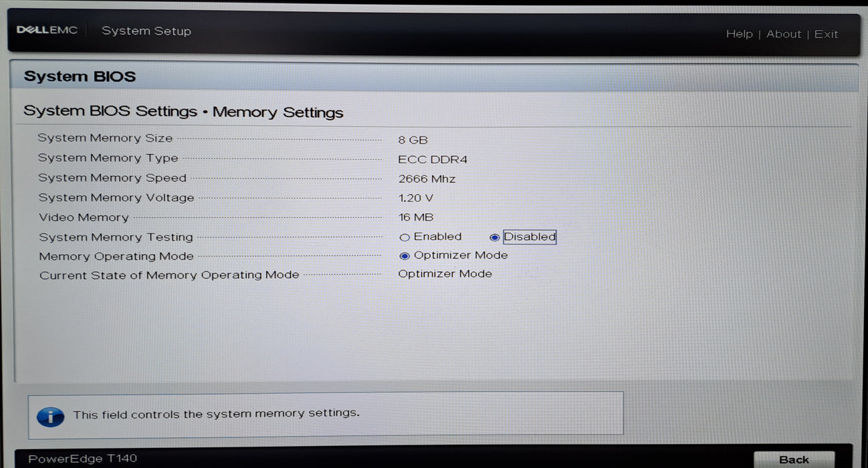Select the System Memory Speed label
Screen dimensions: 868x468
[x=112, y=178]
